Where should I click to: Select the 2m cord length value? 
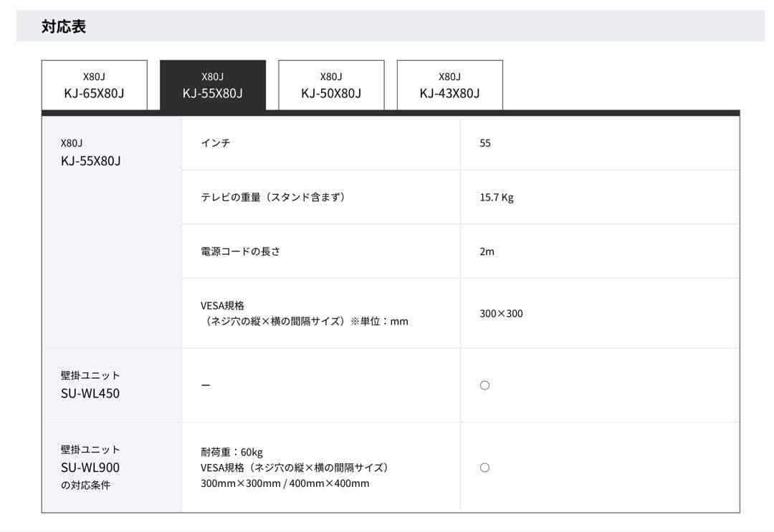[x=486, y=251]
